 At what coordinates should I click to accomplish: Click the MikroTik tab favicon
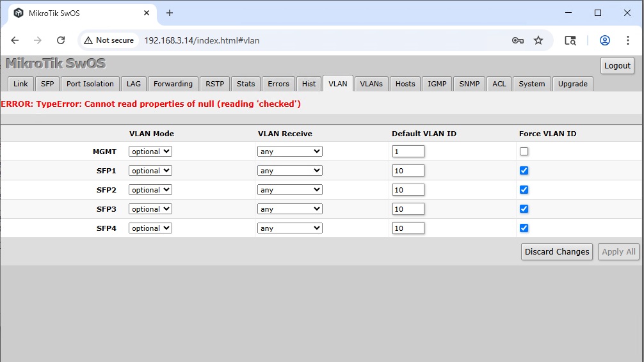(19, 13)
